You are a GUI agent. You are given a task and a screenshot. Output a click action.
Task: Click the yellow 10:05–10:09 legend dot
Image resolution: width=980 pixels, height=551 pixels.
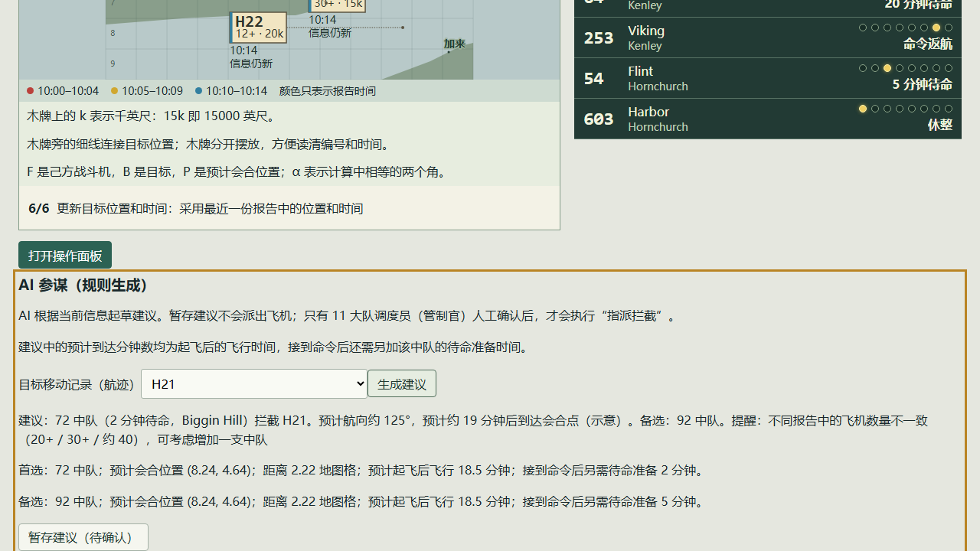pyautogui.click(x=115, y=91)
